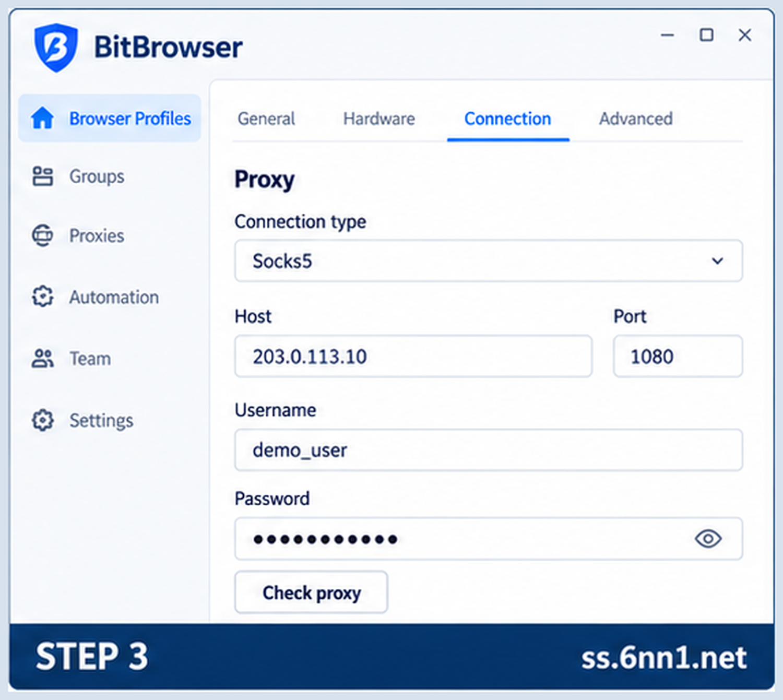Click the Connection type label
The height and width of the screenshot is (700, 783).
click(x=300, y=222)
